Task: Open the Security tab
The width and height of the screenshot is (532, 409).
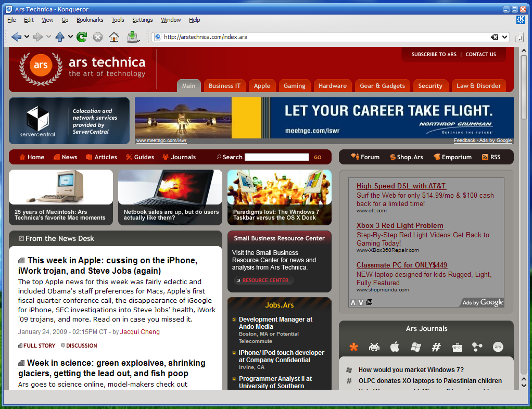Action: [x=430, y=86]
